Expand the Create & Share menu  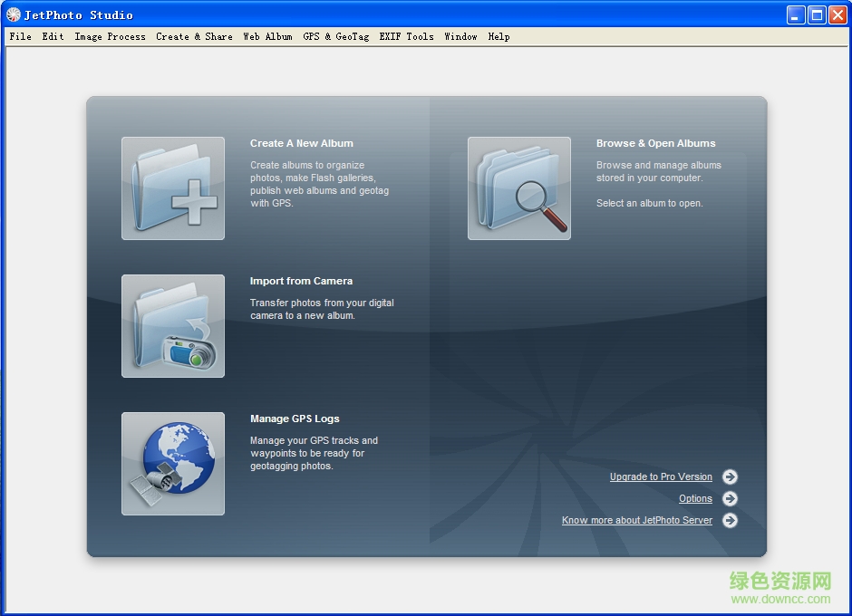(x=194, y=37)
